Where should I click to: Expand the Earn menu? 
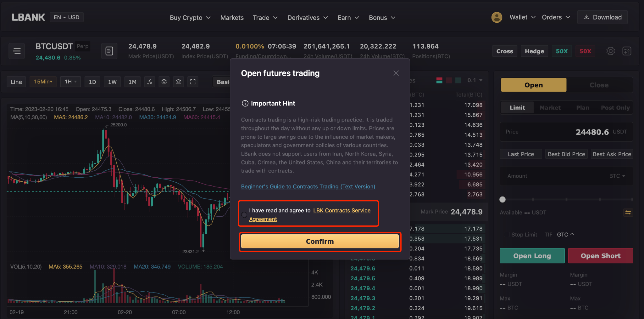pyautogui.click(x=348, y=18)
